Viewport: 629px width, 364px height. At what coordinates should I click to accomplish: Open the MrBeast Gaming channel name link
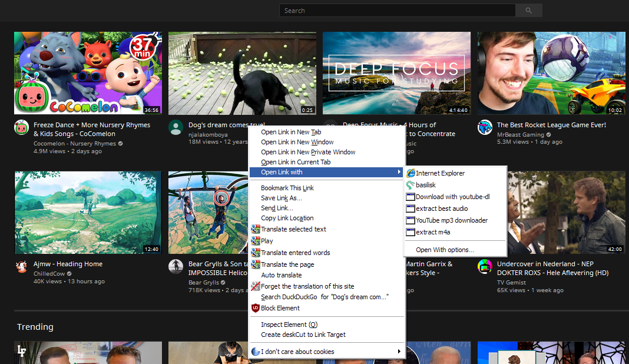click(x=520, y=135)
